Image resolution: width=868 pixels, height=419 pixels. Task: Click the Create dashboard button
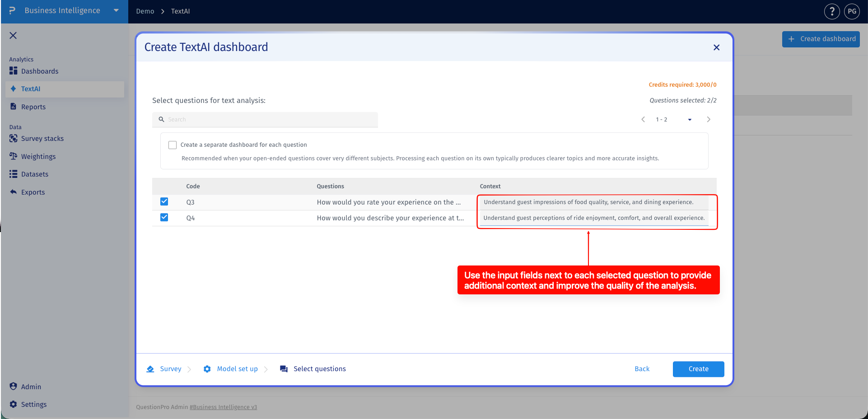pyautogui.click(x=821, y=39)
